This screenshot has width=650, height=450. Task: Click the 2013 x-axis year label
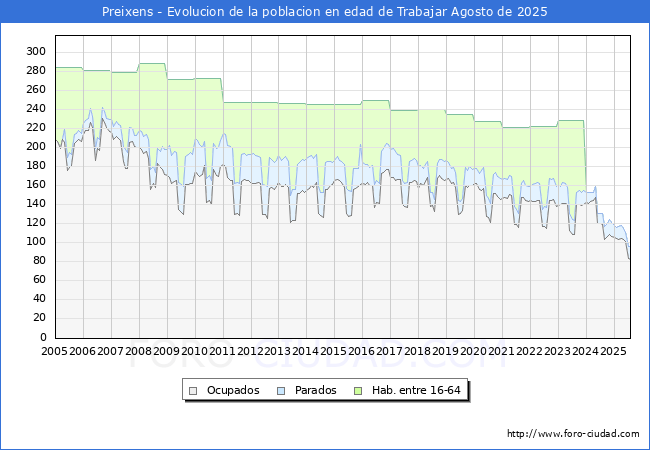277,351
